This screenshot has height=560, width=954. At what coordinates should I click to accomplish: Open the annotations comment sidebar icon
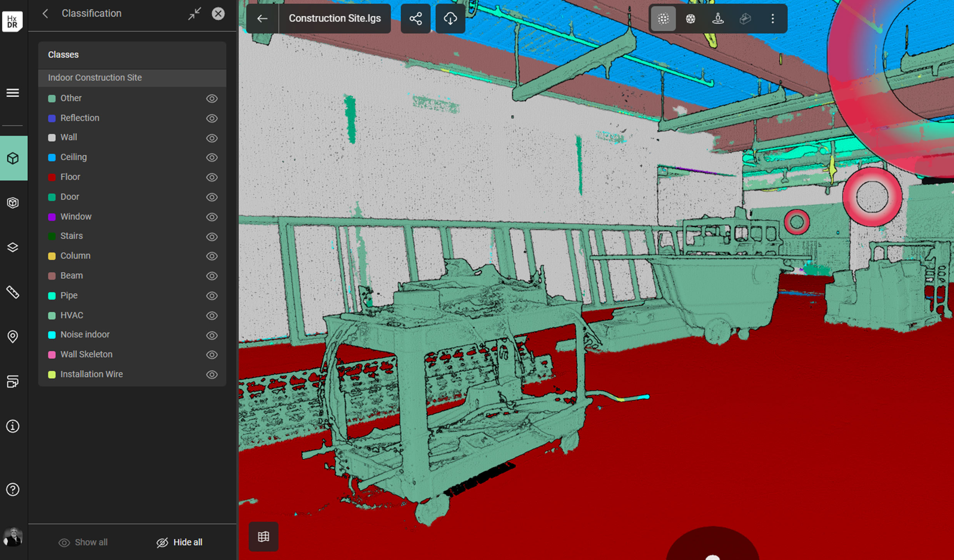13,381
